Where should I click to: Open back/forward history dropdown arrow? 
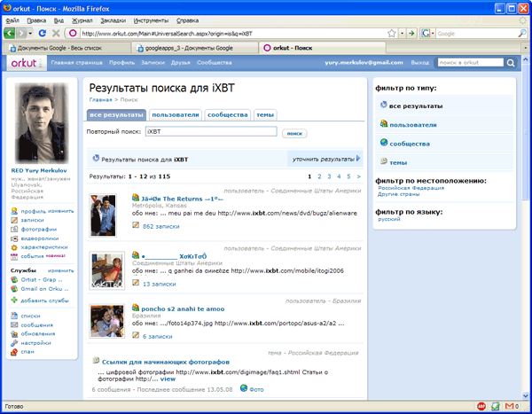coord(30,34)
